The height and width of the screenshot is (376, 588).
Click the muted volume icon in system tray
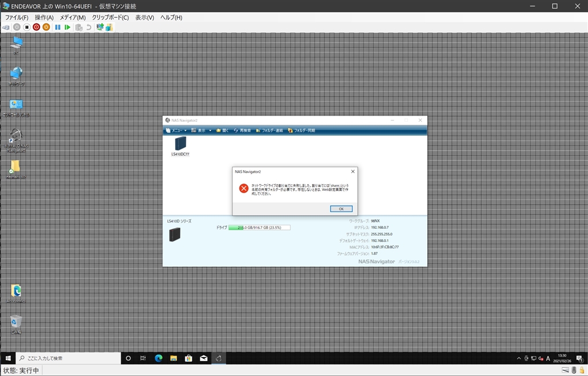tap(541, 358)
